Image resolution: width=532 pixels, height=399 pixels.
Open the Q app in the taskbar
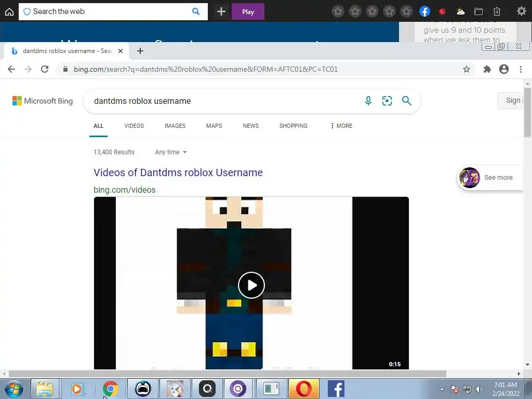tap(207, 389)
